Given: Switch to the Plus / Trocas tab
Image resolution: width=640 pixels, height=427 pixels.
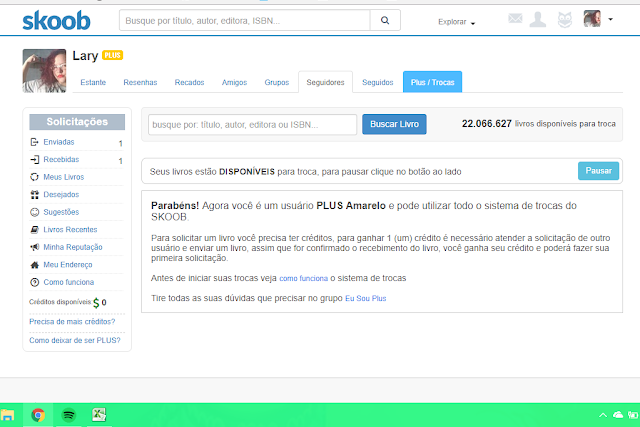Looking at the screenshot, I should (x=432, y=82).
